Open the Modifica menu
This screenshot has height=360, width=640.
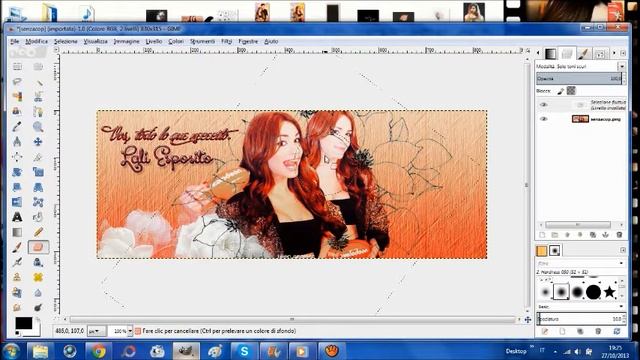pos(37,41)
